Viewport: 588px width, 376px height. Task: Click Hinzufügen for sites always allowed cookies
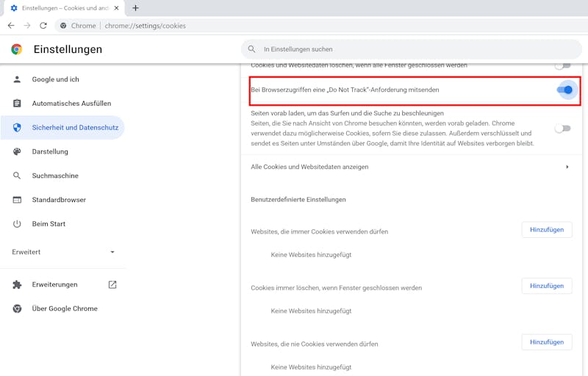pyautogui.click(x=547, y=230)
